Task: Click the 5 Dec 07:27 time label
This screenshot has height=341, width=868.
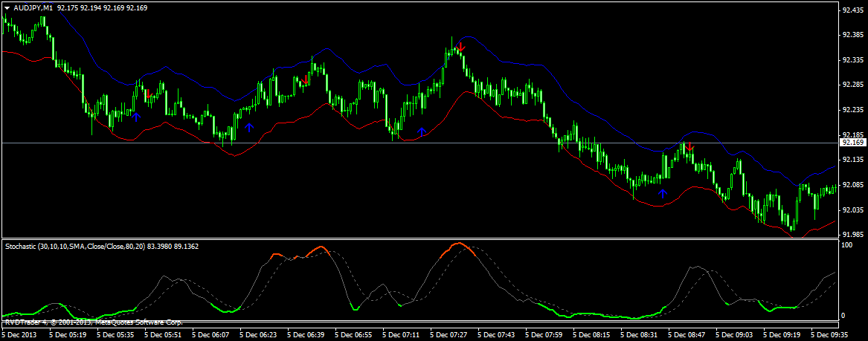Action: pyautogui.click(x=449, y=334)
